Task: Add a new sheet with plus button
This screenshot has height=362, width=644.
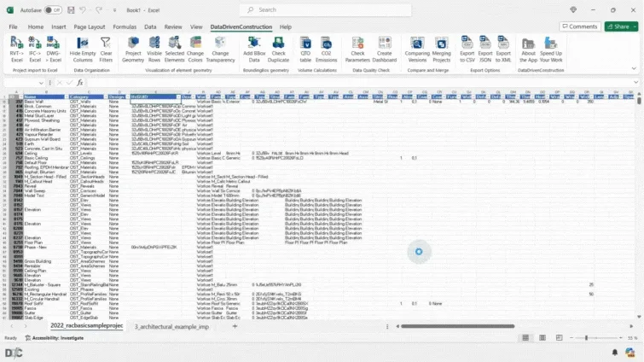Action: 235,326
